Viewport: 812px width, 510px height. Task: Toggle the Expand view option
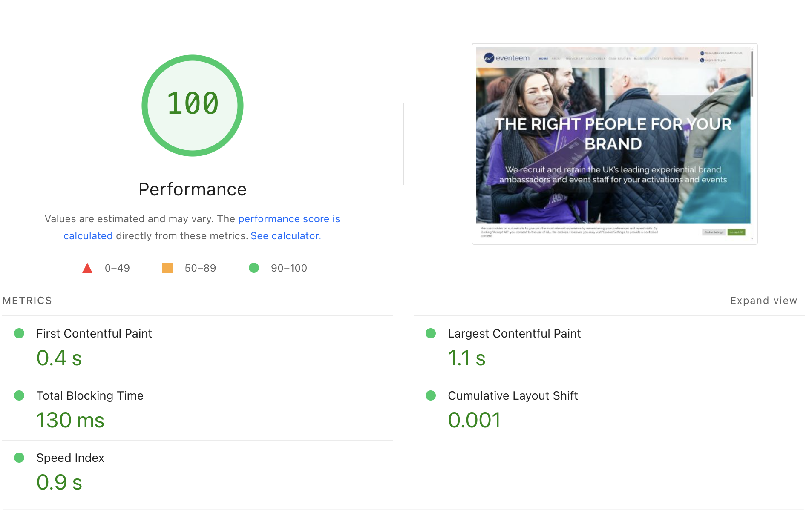pyautogui.click(x=763, y=301)
